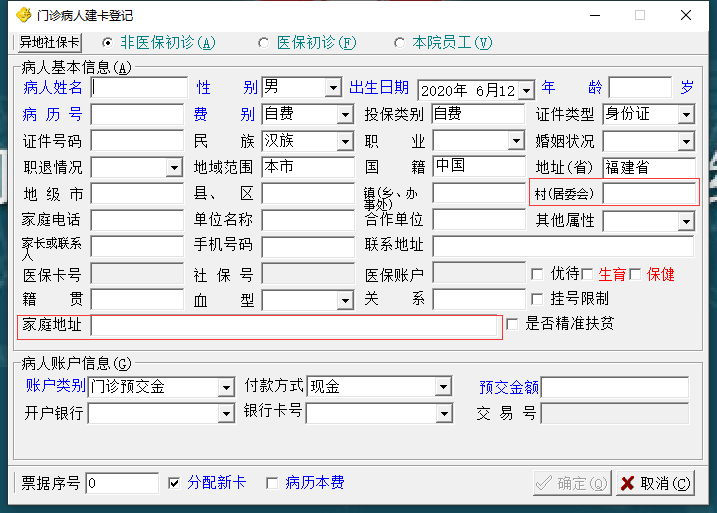Open the 血型 dropdown

pyautogui.click(x=346, y=300)
